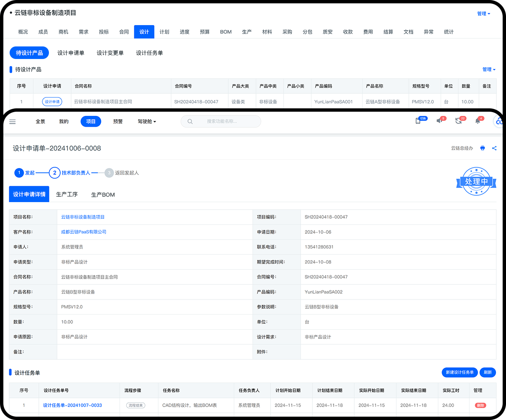Expand the 驾驶舱 dropdown

[x=147, y=122]
